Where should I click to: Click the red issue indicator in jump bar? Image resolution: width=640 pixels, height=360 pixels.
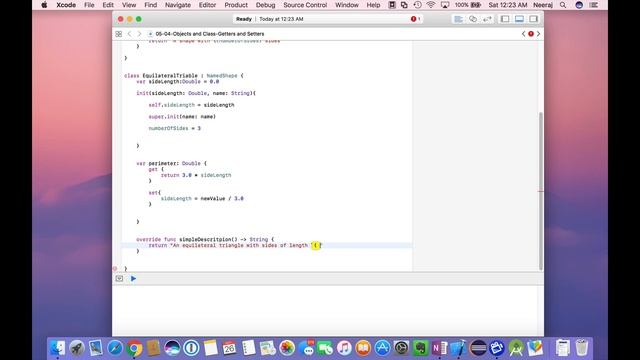[x=531, y=34]
